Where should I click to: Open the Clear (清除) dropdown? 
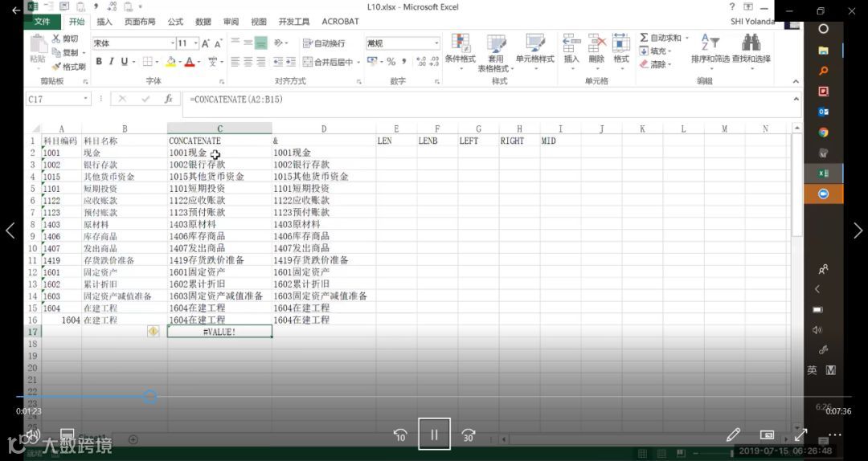[656, 64]
